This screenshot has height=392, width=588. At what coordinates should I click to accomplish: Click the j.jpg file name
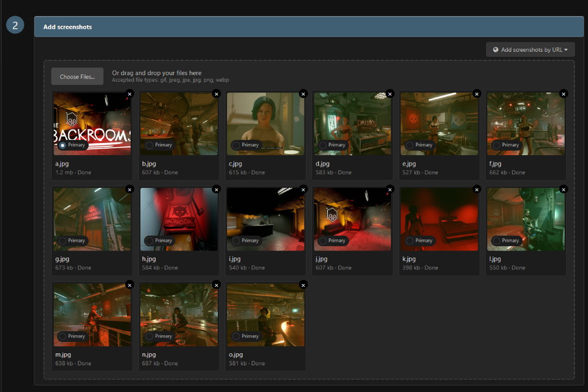click(x=321, y=259)
